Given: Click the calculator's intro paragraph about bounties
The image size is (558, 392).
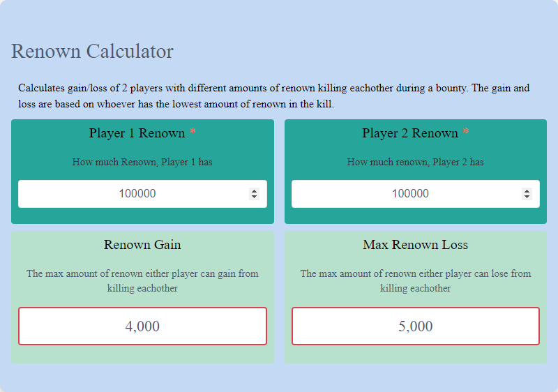Looking at the screenshot, I should (273, 96).
